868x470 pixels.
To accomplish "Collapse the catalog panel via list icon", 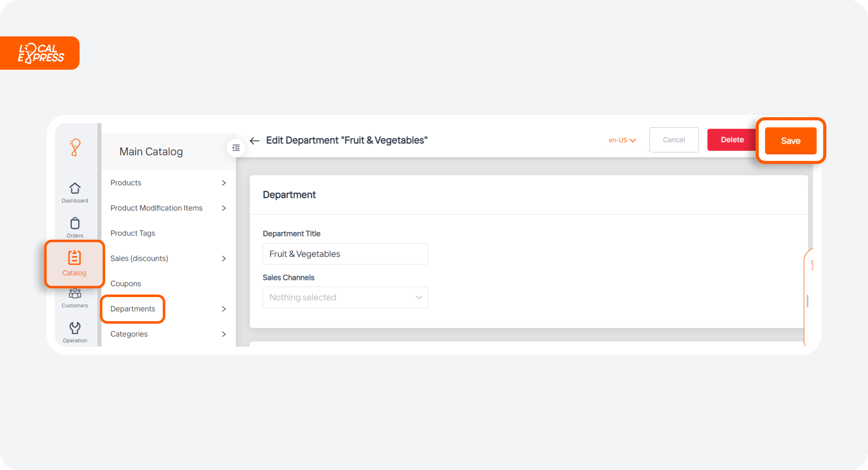I will pyautogui.click(x=236, y=148).
